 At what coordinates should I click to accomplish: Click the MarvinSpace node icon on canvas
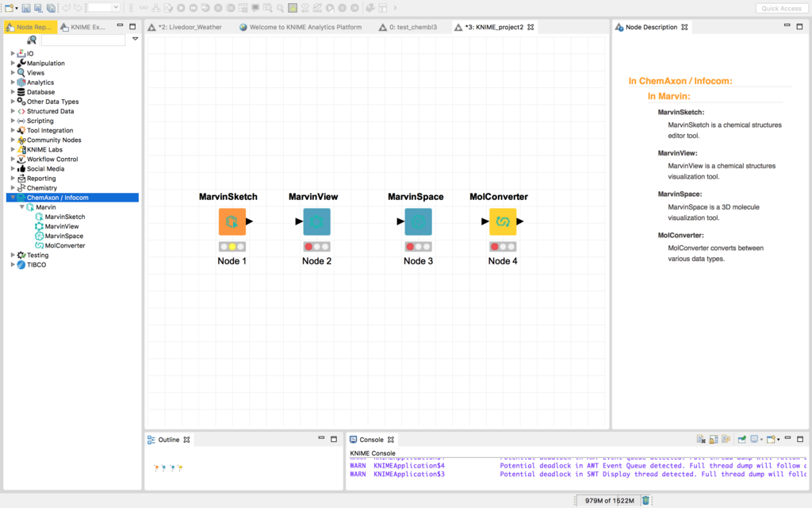(418, 221)
